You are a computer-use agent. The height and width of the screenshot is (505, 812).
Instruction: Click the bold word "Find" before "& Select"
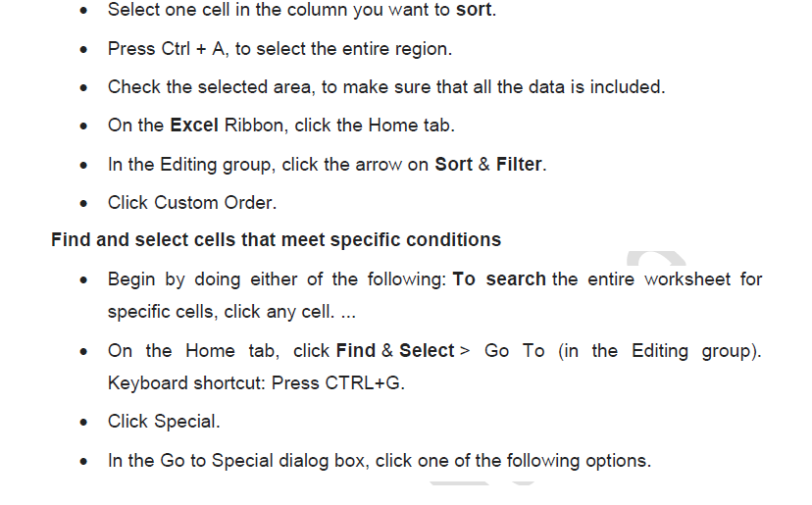tap(356, 350)
